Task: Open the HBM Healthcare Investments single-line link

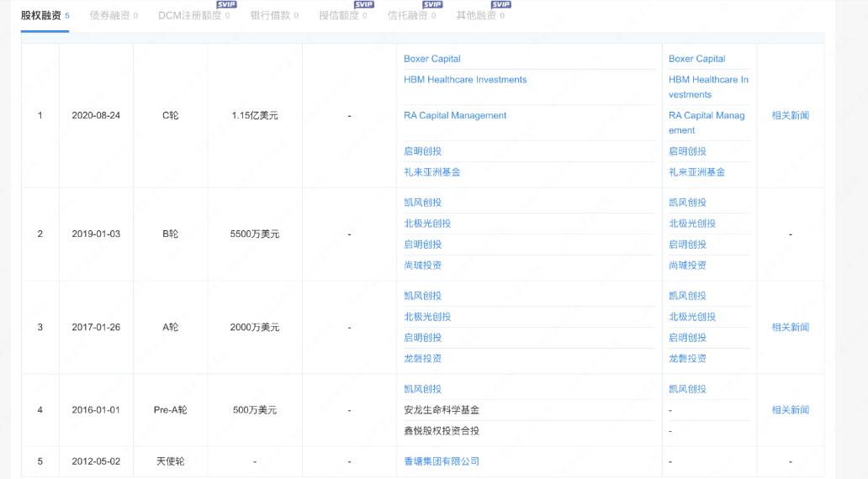Action: (x=465, y=80)
